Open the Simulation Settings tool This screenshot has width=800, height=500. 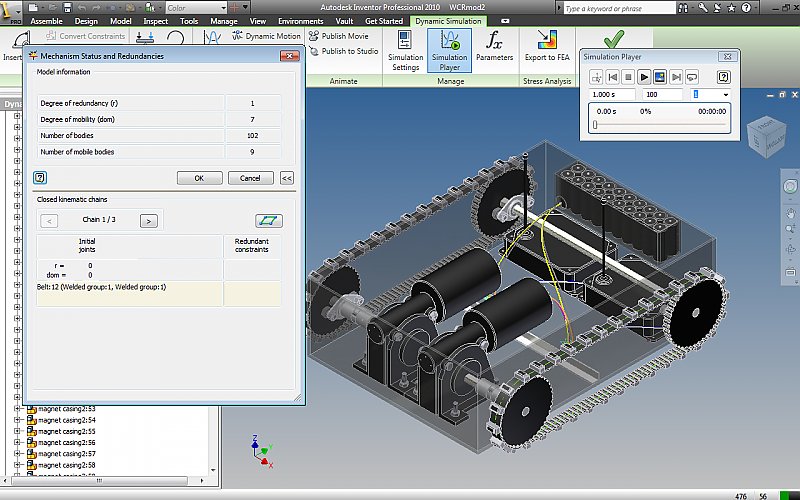tap(405, 51)
